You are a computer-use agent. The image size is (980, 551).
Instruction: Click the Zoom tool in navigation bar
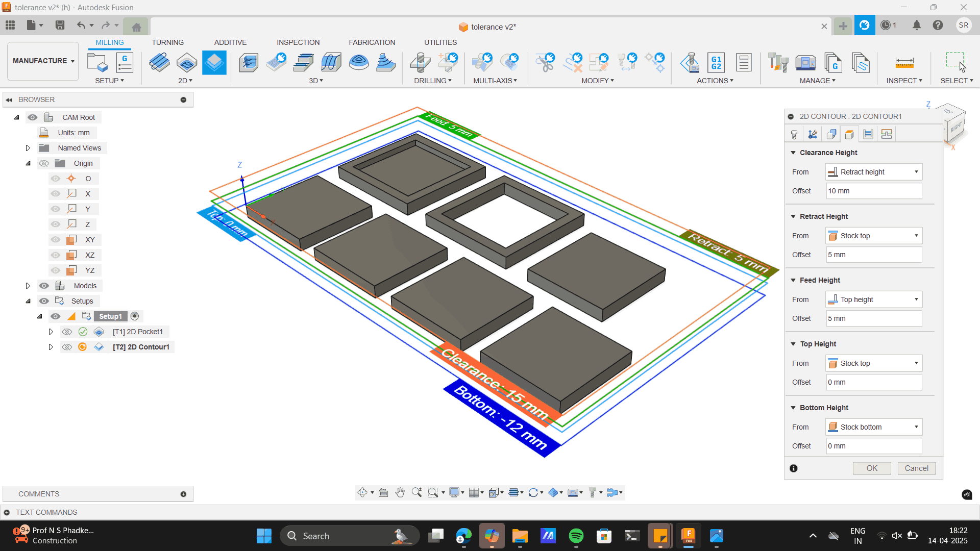click(x=416, y=492)
